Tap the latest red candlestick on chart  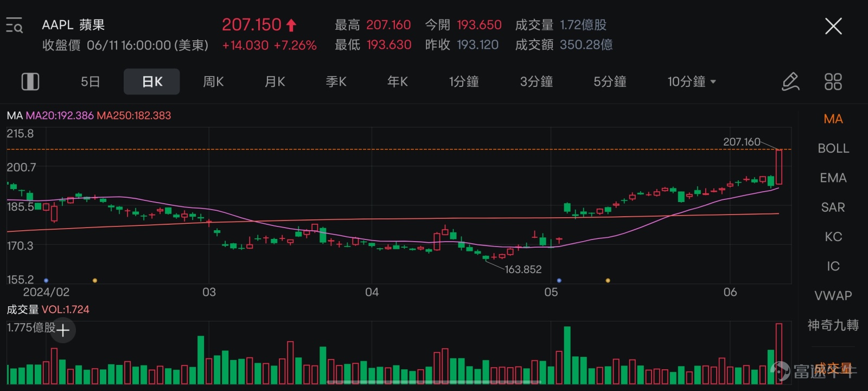779,167
